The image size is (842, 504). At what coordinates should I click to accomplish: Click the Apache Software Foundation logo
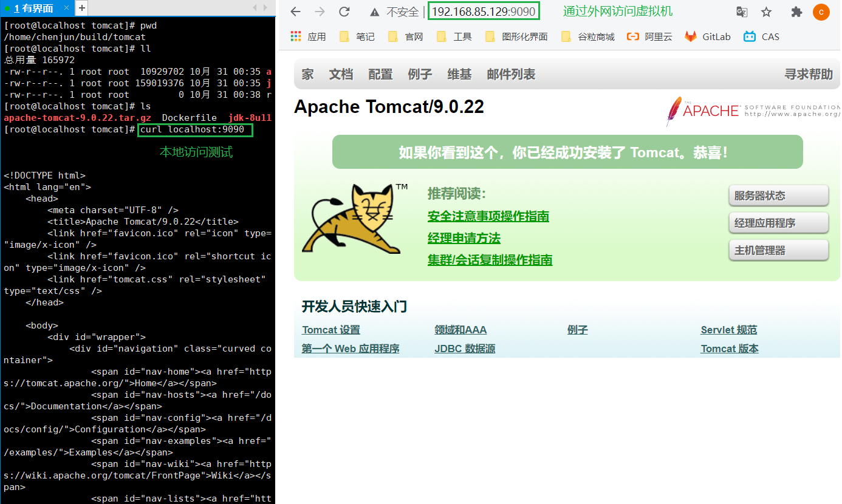[753, 111]
